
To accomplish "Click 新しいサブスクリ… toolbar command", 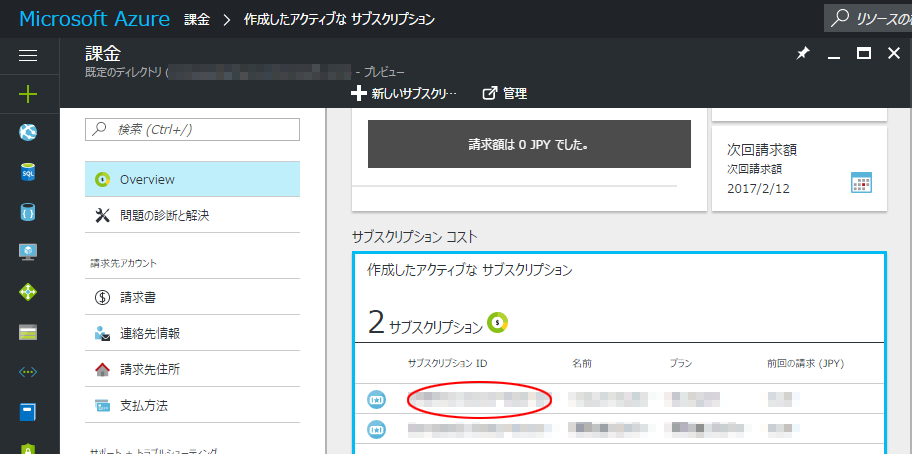I will tap(404, 93).
